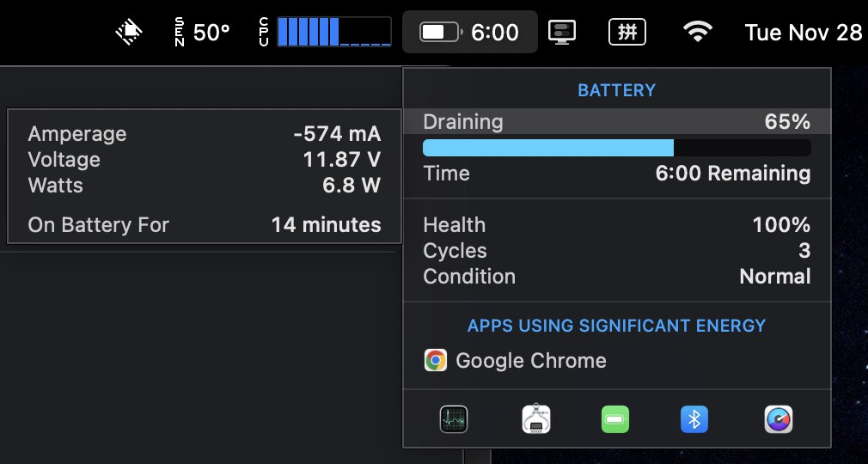Viewport: 868px width, 464px height.
Task: Open the Tue Nov 28 date menu
Action: [803, 33]
